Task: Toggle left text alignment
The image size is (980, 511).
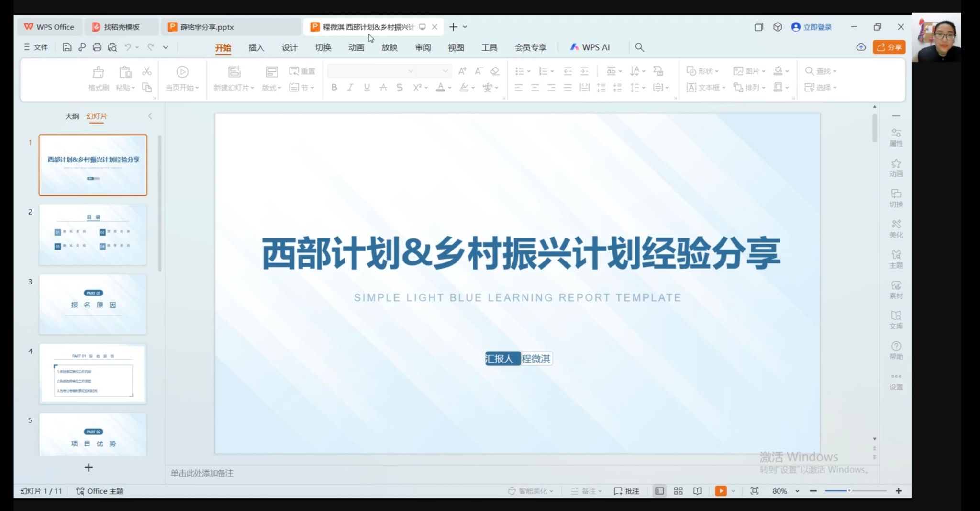Action: point(519,87)
